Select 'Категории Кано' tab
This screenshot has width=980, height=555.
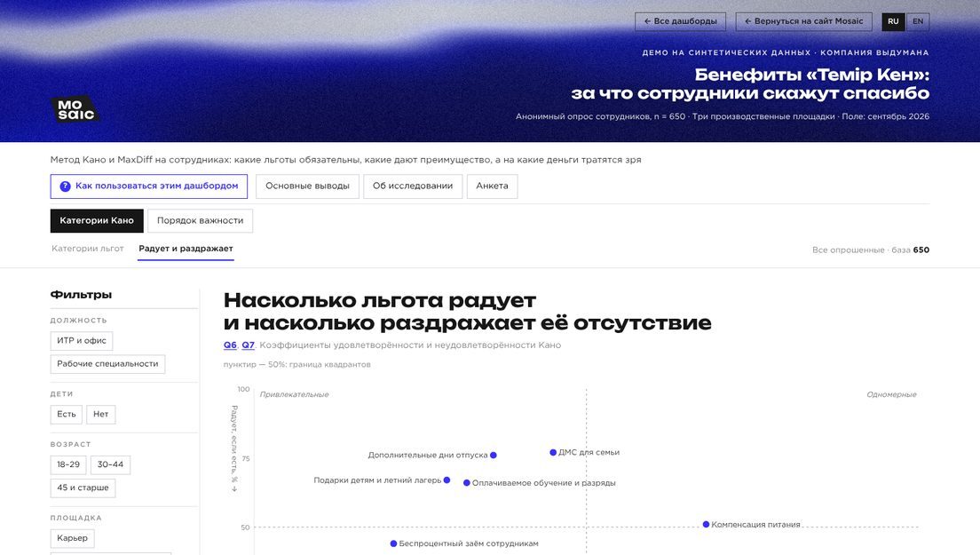click(97, 220)
